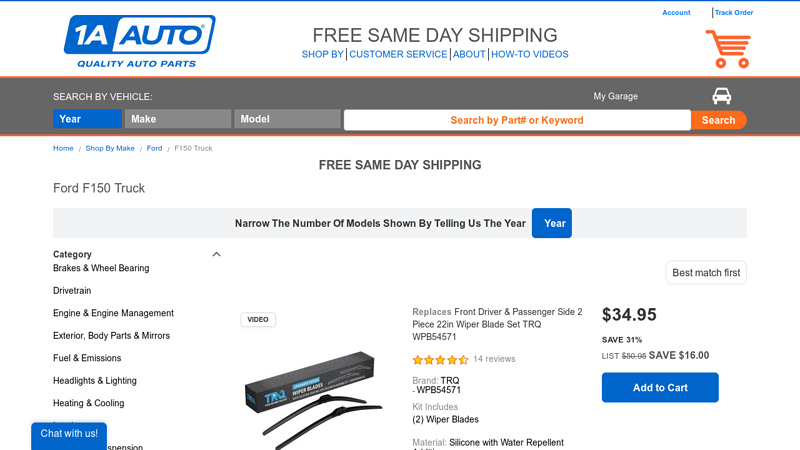This screenshot has width=800, height=450.
Task: Open the Best match first sort menu
Action: click(x=706, y=273)
